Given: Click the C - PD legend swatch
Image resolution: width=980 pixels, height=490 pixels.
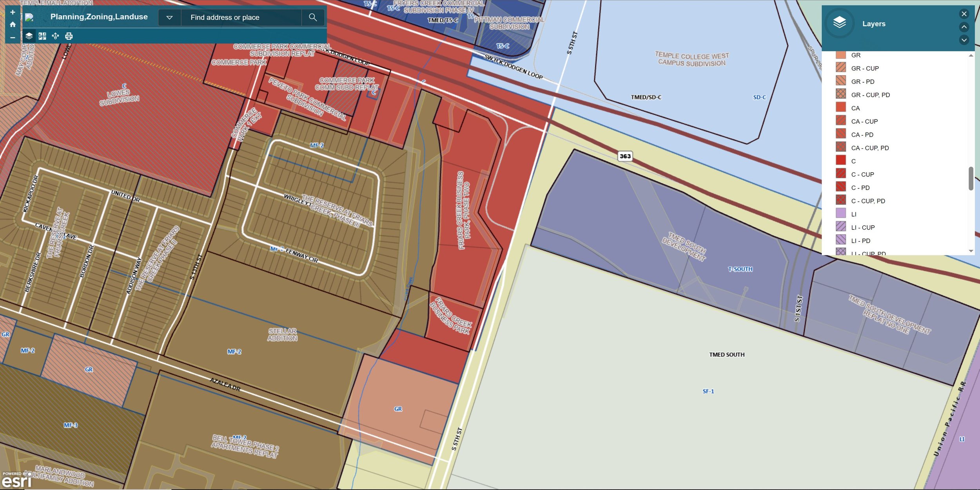Looking at the screenshot, I should click(841, 187).
